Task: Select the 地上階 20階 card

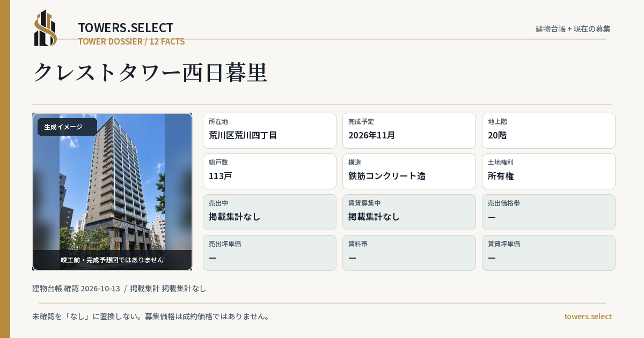Action: [548, 130]
